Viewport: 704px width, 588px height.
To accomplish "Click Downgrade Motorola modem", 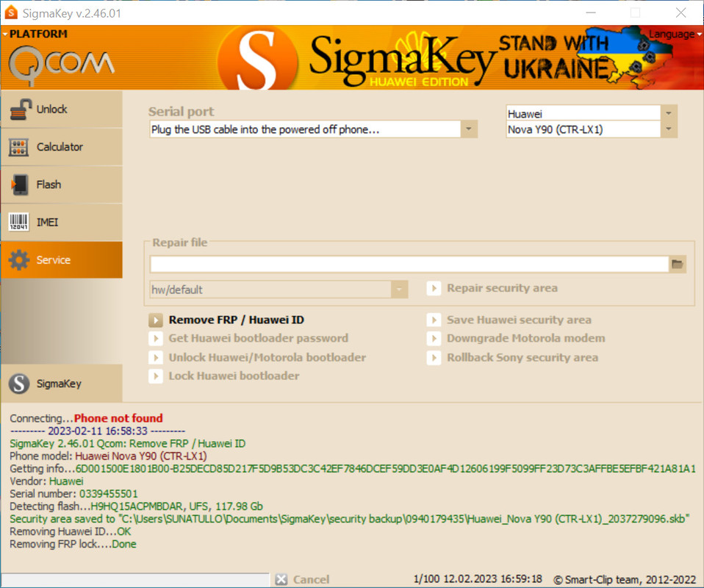I will tap(525, 338).
